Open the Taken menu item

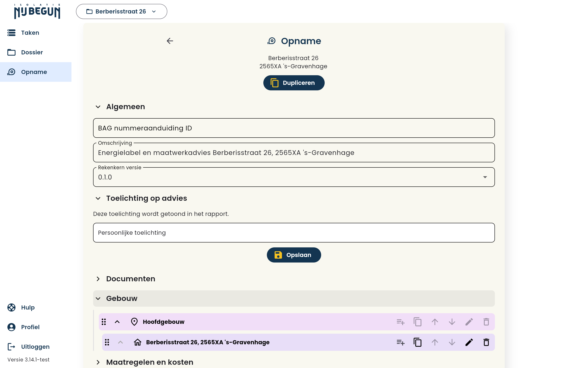click(36, 33)
